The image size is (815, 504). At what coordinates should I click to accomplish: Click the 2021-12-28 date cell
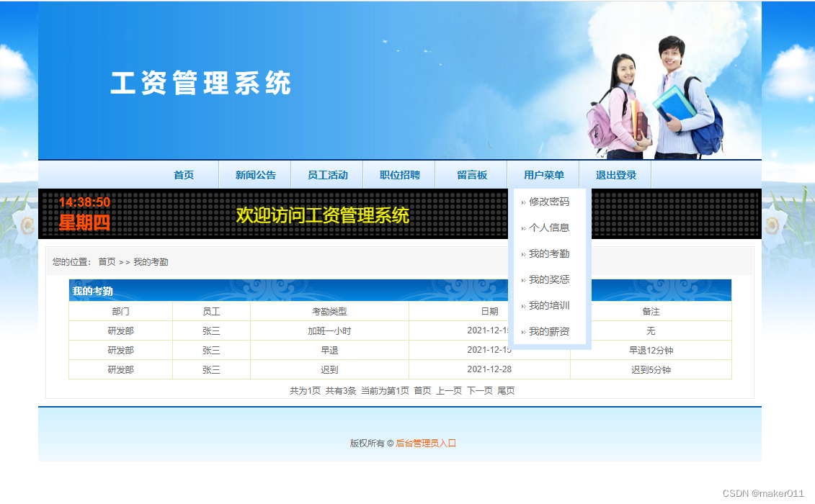tap(489, 369)
